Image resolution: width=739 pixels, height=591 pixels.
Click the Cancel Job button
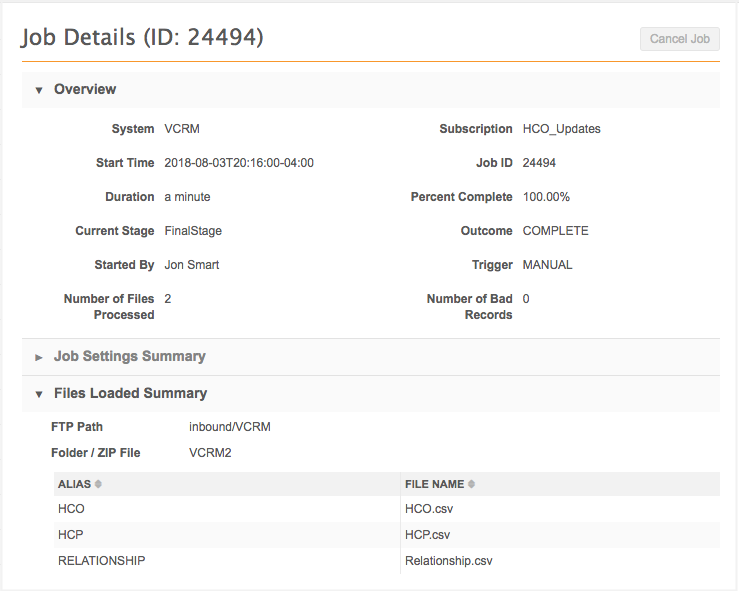click(680, 39)
